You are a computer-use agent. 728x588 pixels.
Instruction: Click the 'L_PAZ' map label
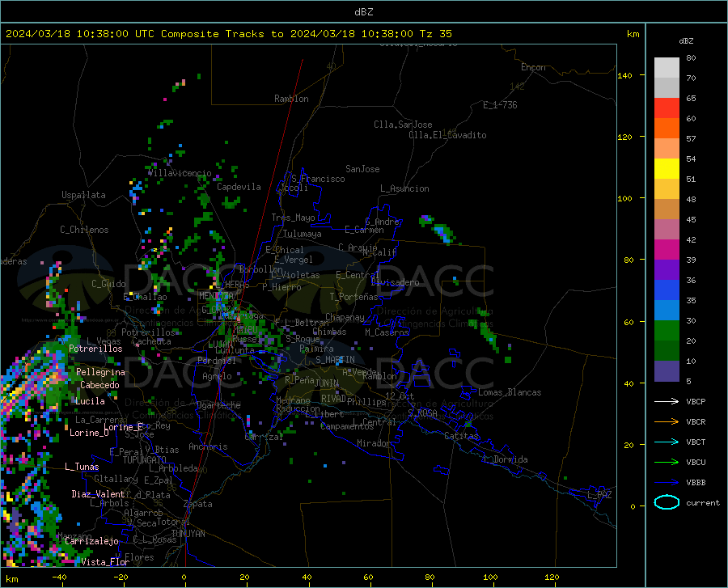pos(599,495)
